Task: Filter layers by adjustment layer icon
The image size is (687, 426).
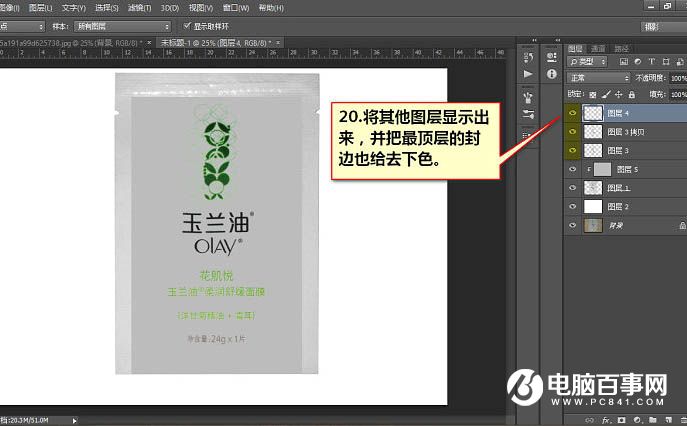Action: click(x=638, y=62)
